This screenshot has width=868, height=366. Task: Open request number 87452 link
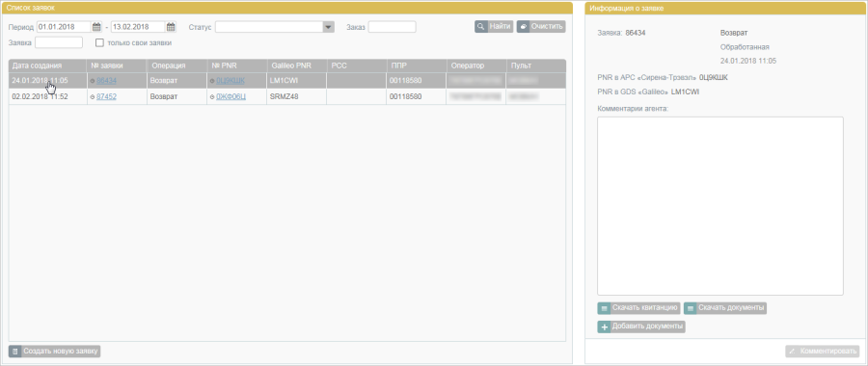[x=106, y=96]
